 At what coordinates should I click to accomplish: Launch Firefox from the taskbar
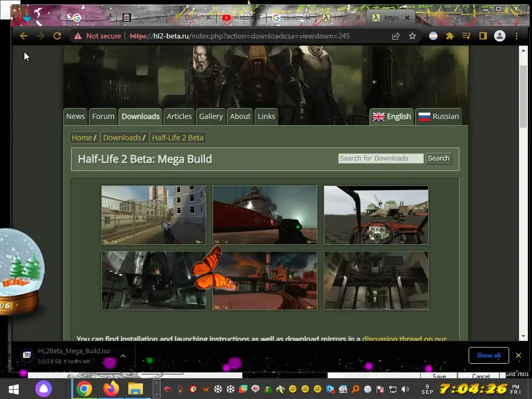pyautogui.click(x=111, y=389)
